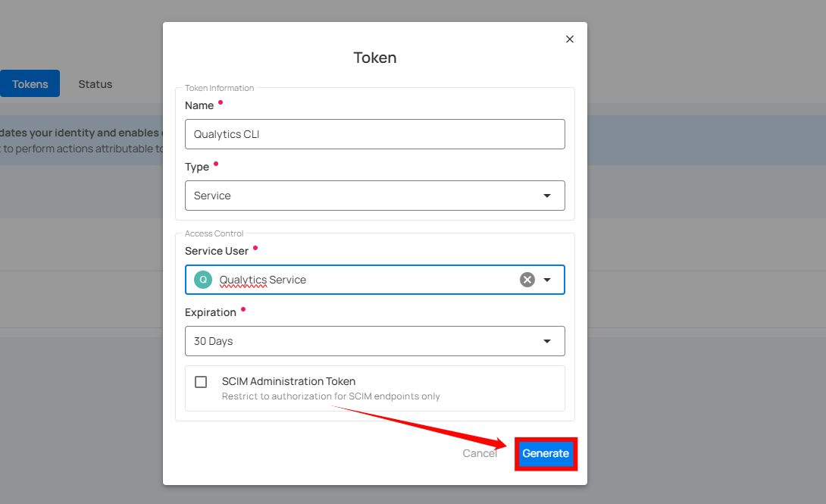Click the Name field label
This screenshot has width=826, height=504.
(199, 105)
